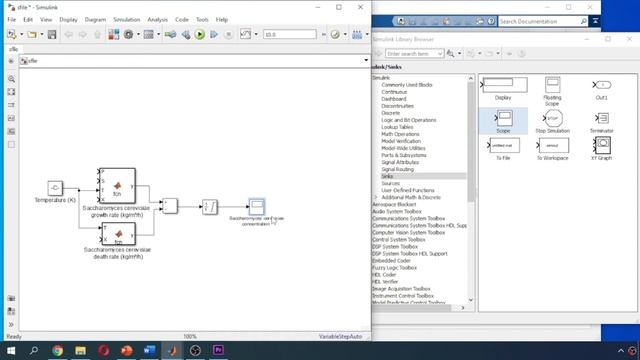Select Control System Toolbox library
The width and height of the screenshot is (640, 360).
point(399,240)
